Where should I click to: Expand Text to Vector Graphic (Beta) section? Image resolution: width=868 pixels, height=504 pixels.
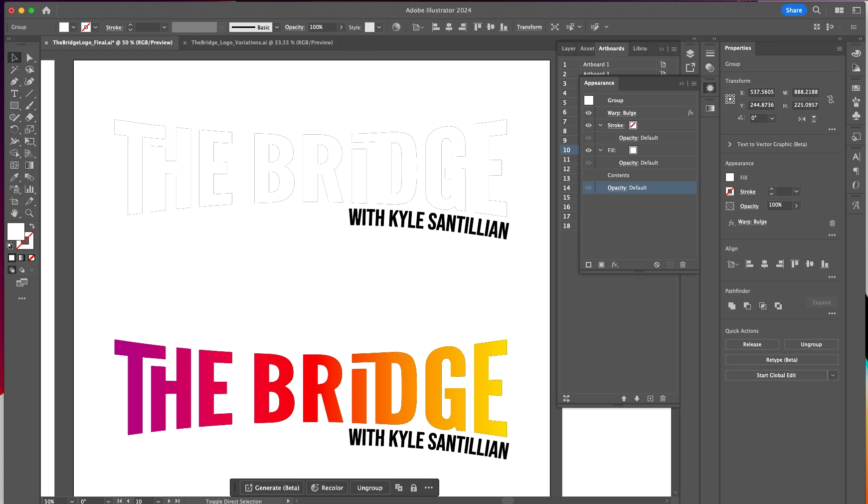[x=730, y=145]
